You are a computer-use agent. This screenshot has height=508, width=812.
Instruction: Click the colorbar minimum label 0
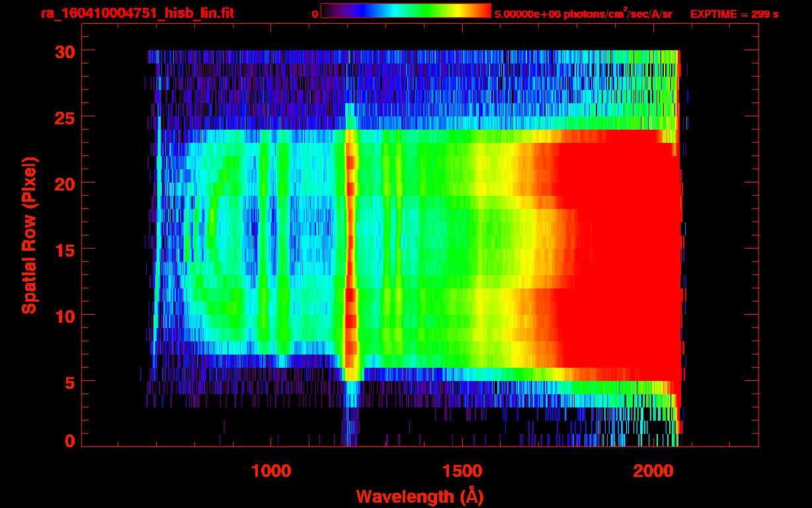315,14
